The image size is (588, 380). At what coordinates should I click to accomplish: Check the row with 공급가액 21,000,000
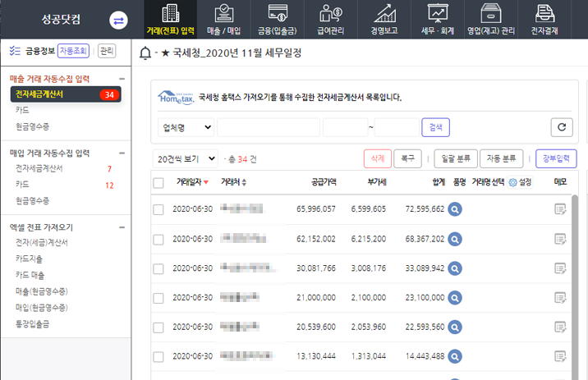pos(158,298)
